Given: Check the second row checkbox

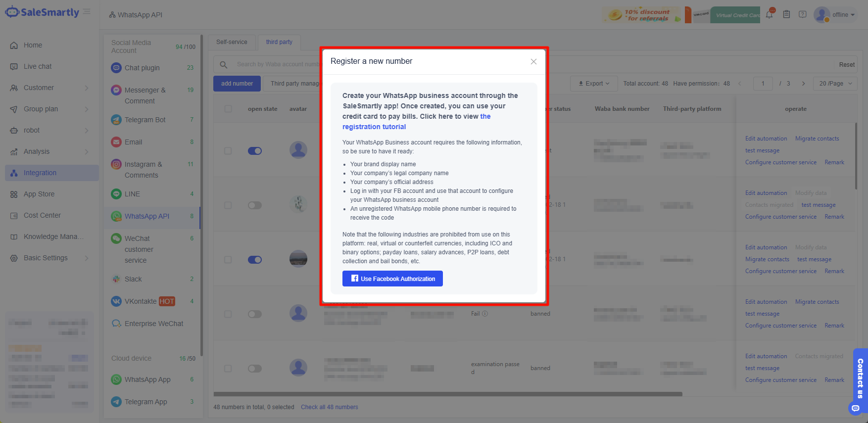Looking at the screenshot, I should (228, 205).
